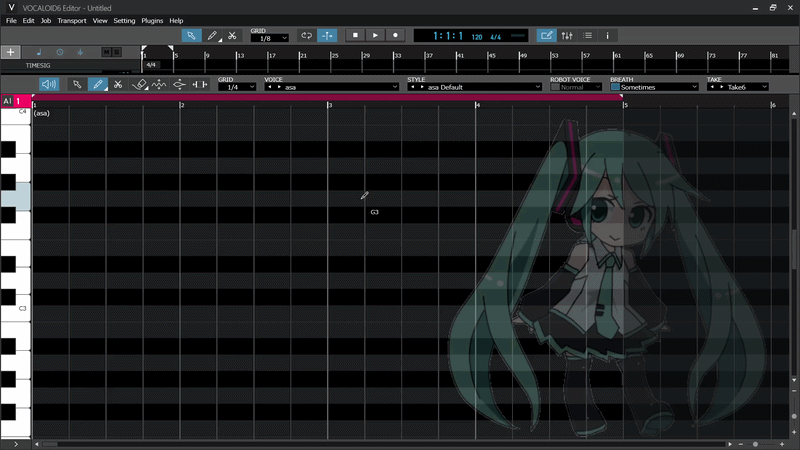Click the 4/4 marker on TIMESIG lane

click(151, 65)
